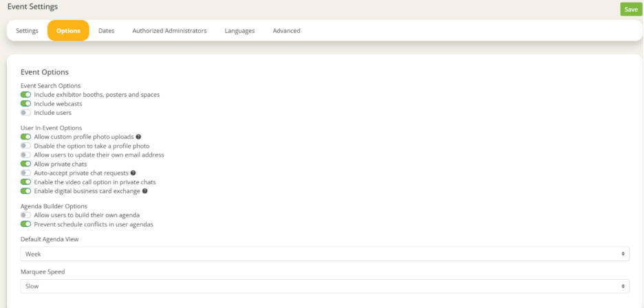This screenshot has height=308, width=644.
Task: Open the Dates tab
Action: pyautogui.click(x=106, y=31)
